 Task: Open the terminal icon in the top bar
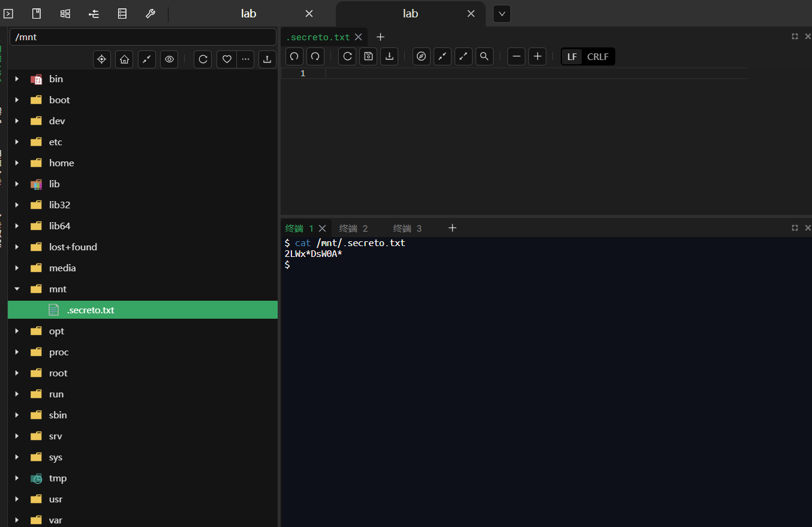(x=8, y=13)
